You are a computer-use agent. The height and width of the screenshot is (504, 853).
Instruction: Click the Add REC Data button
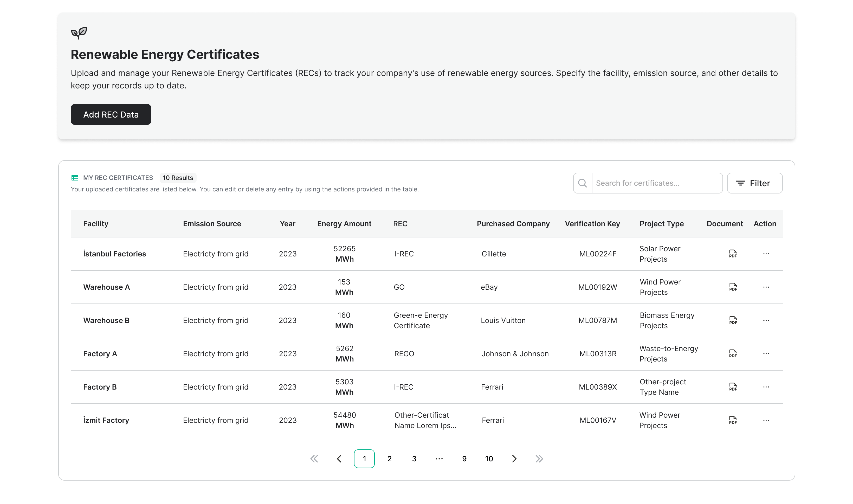coord(111,114)
